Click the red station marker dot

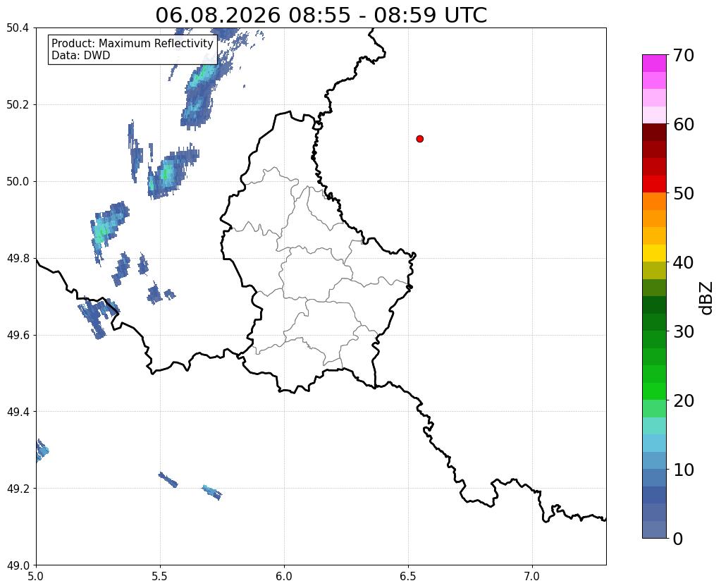point(419,139)
